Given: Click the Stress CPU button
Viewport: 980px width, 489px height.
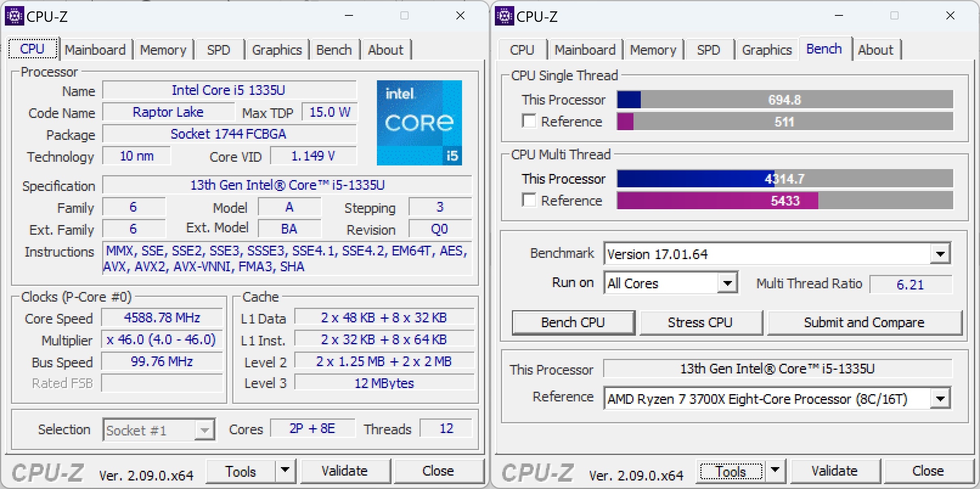Looking at the screenshot, I should click(700, 323).
